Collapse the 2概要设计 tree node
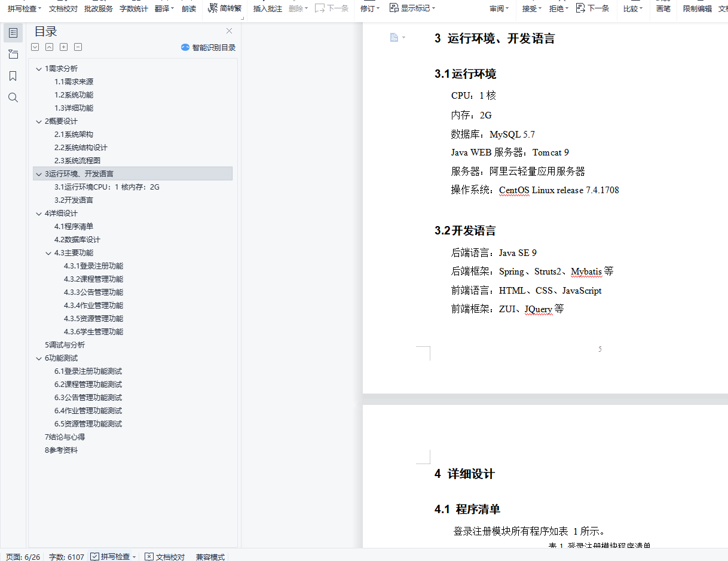Image resolution: width=728 pixels, height=561 pixels. 39,121
